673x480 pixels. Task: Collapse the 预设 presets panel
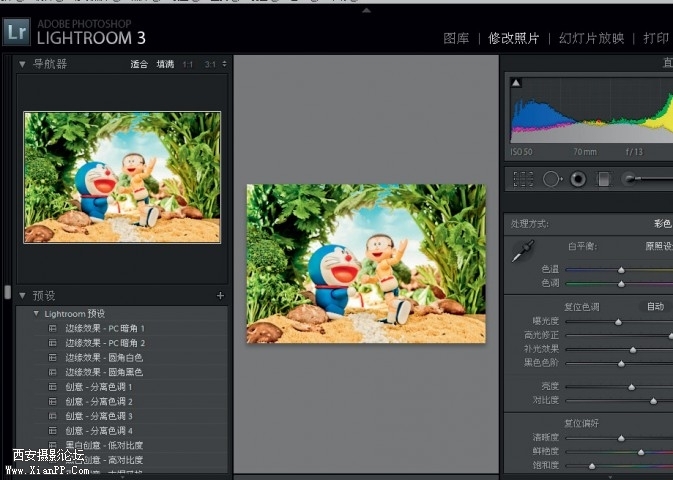[x=22, y=296]
